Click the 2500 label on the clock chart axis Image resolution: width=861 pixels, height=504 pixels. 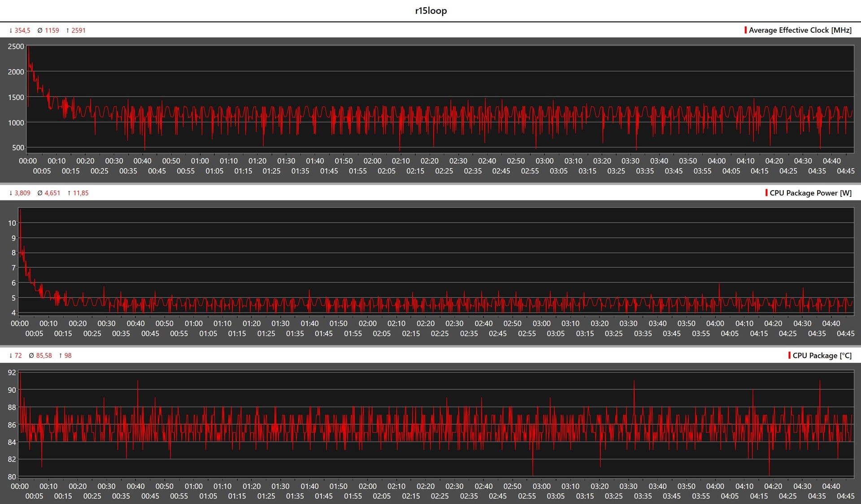(x=16, y=47)
